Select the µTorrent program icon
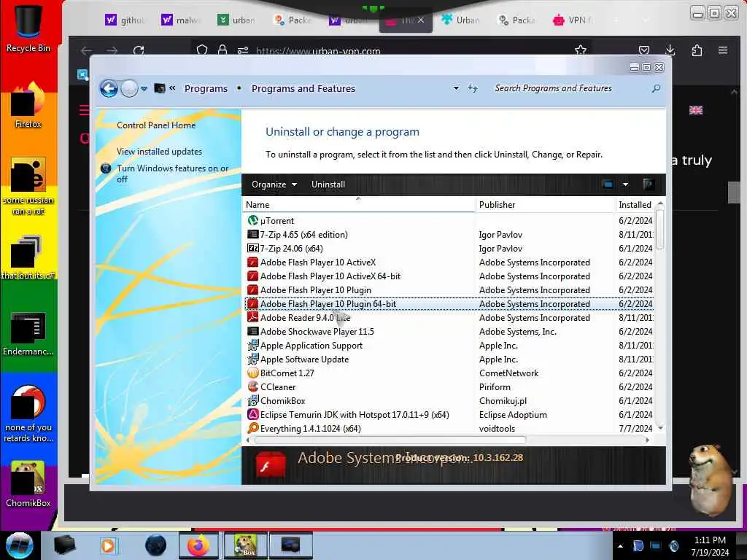Viewport: 747px width, 560px height. [x=253, y=220]
